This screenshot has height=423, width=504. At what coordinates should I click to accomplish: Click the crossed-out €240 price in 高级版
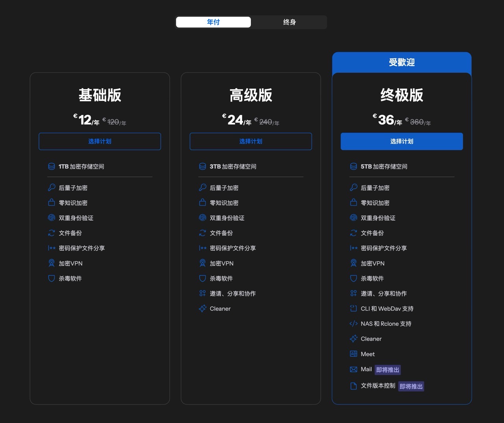pos(267,122)
